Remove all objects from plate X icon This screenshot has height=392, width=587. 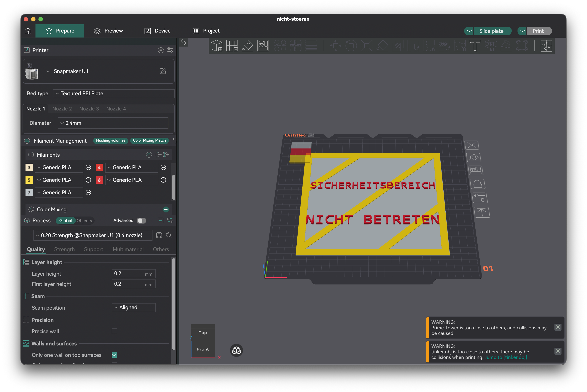point(472,145)
